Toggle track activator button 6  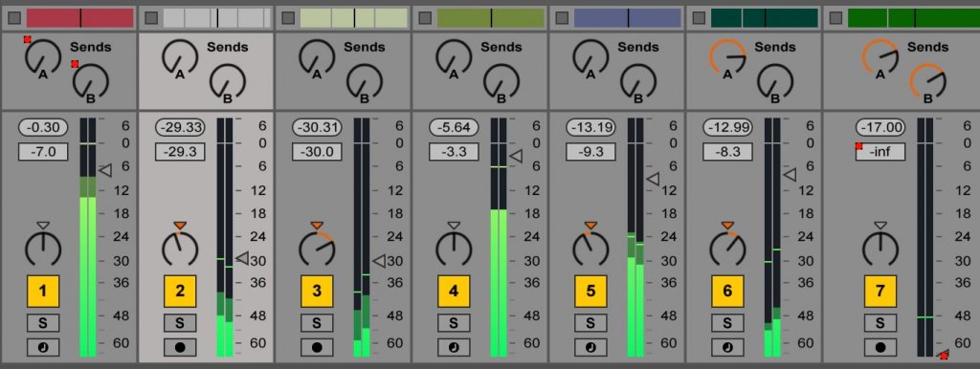click(x=727, y=291)
